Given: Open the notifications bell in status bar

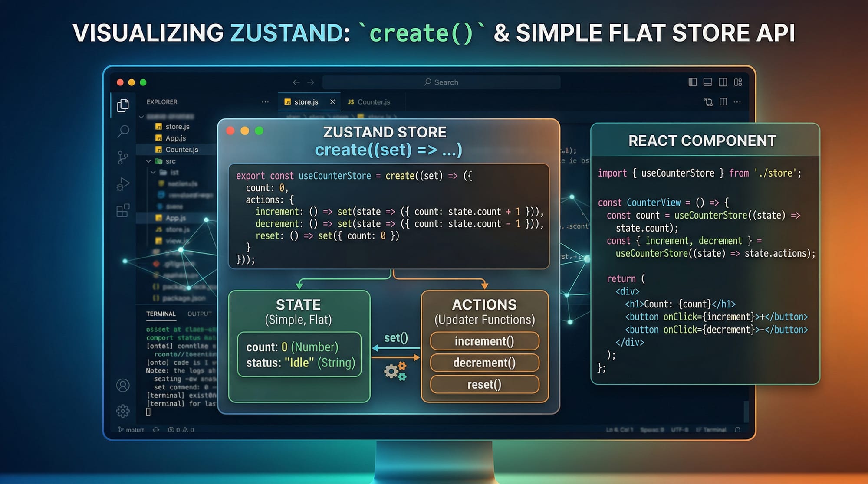Looking at the screenshot, I should tap(738, 429).
